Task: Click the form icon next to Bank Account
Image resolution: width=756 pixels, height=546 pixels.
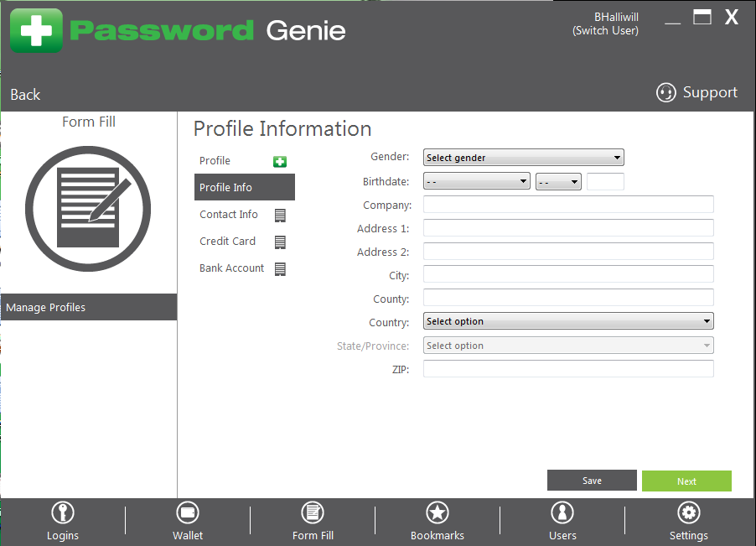Action: pyautogui.click(x=280, y=269)
